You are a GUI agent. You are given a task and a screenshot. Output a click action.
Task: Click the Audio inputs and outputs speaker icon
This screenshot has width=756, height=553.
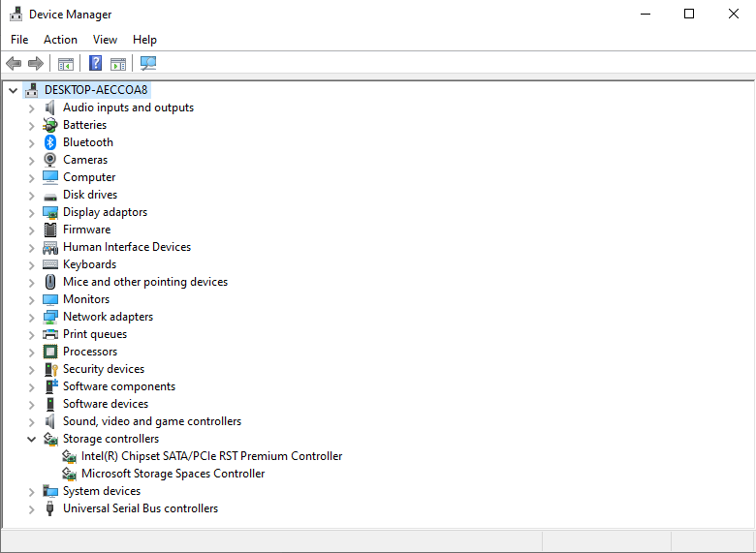50,108
